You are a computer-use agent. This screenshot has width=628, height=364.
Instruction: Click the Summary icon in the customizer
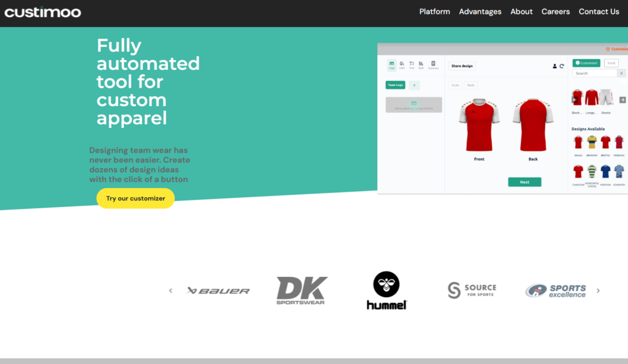[x=434, y=65]
